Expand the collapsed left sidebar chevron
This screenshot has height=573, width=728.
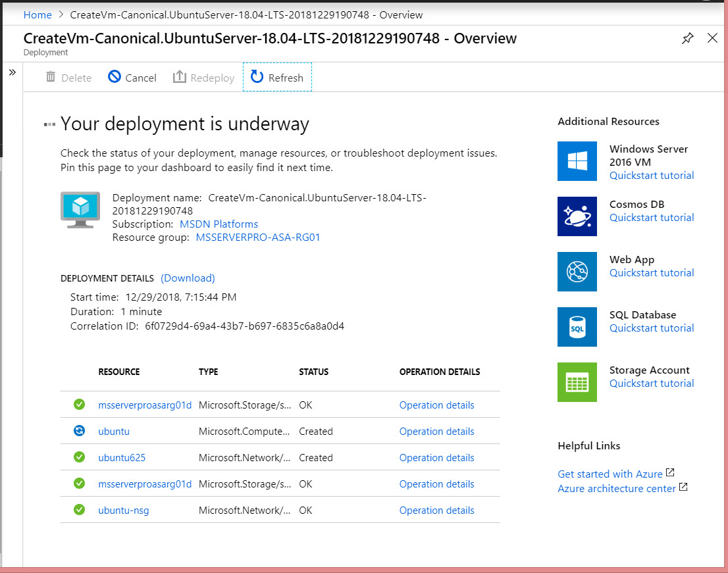point(12,72)
